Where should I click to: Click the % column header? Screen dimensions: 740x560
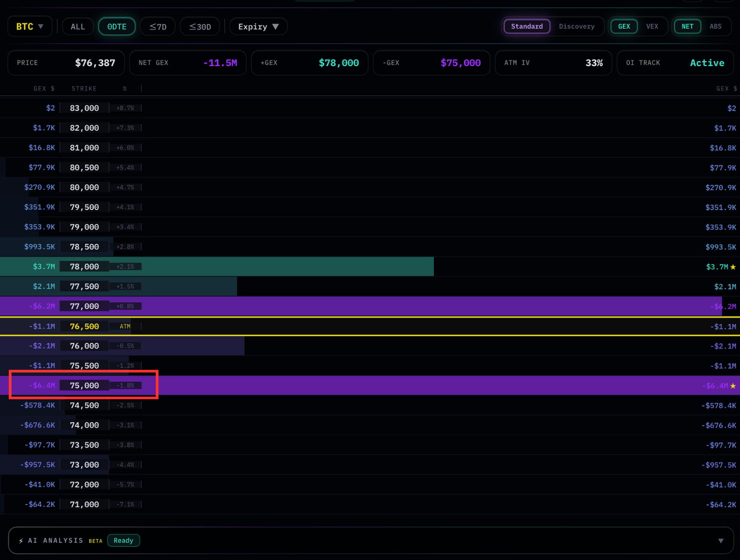tap(125, 88)
